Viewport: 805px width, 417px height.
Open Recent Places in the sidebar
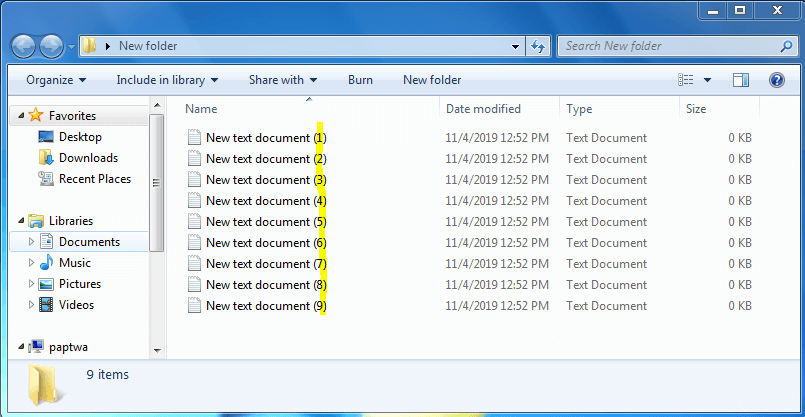pyautogui.click(x=94, y=179)
